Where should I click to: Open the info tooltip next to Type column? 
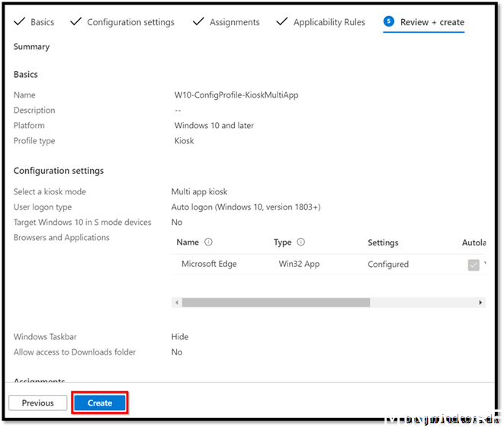(x=300, y=242)
